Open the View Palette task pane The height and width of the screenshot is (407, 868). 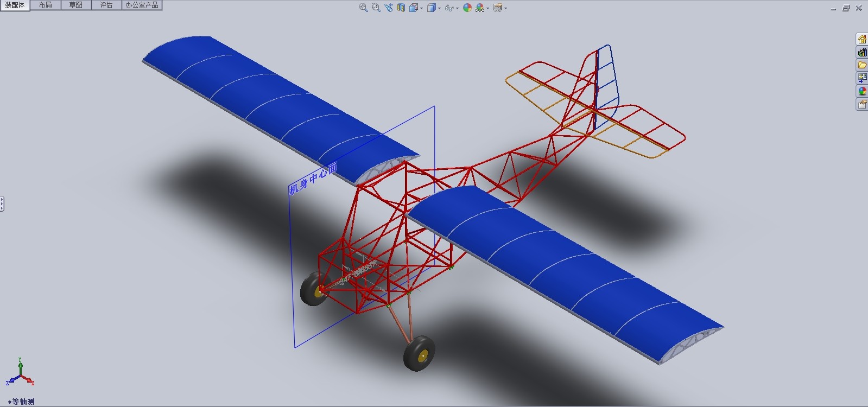(862, 78)
